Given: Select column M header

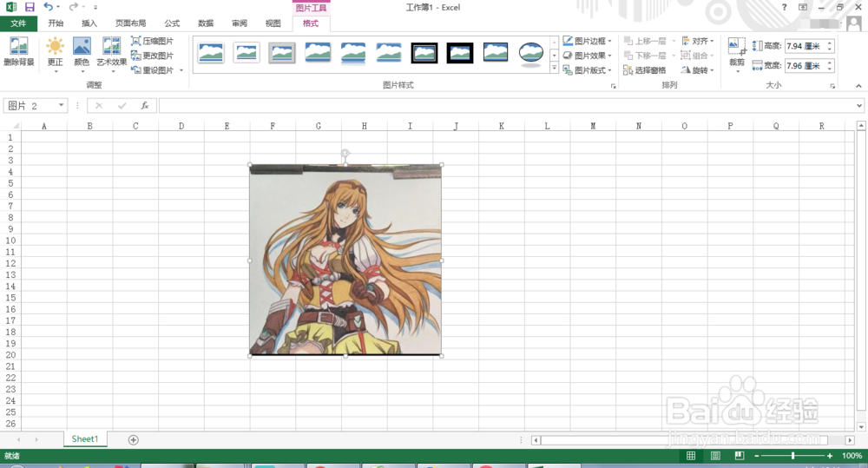Looking at the screenshot, I should coord(593,126).
